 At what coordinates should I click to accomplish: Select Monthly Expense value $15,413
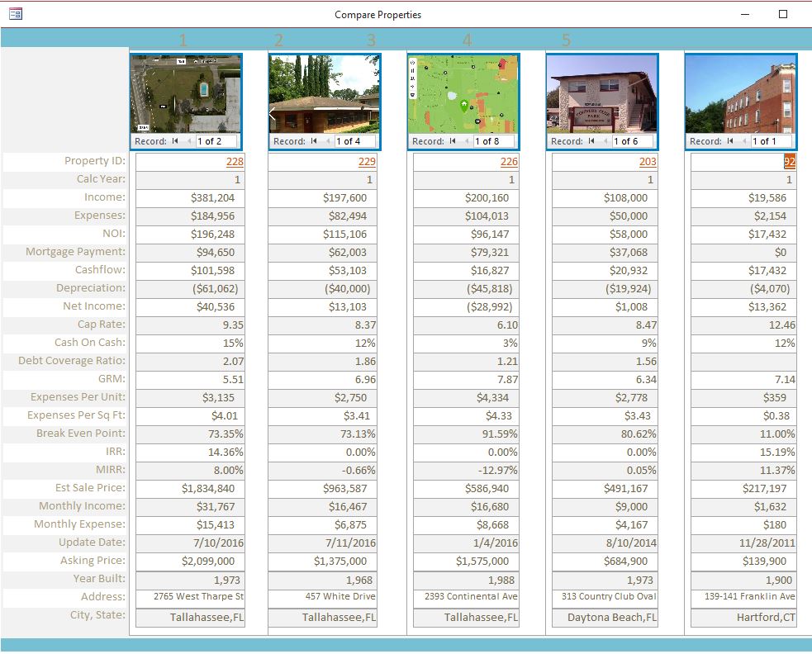coord(190,524)
